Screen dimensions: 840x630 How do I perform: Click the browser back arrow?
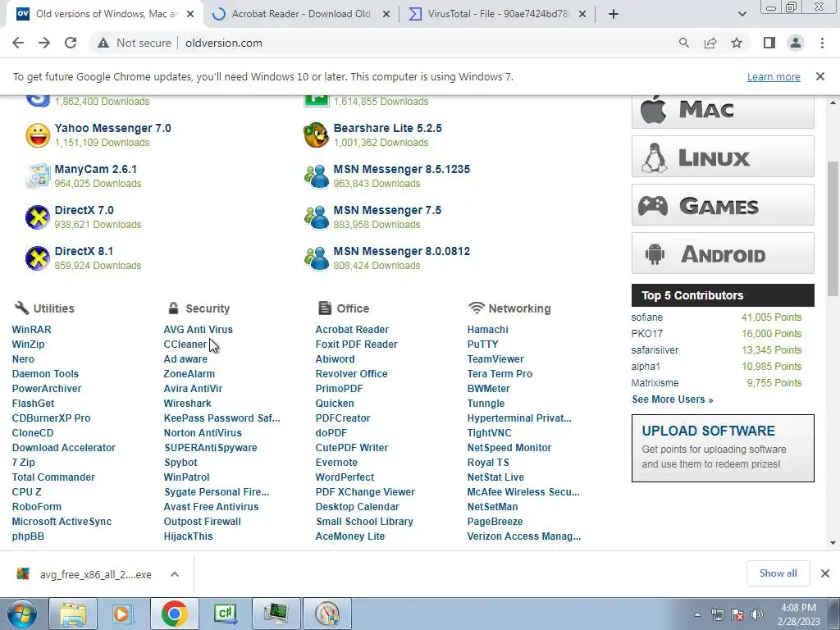(18, 43)
